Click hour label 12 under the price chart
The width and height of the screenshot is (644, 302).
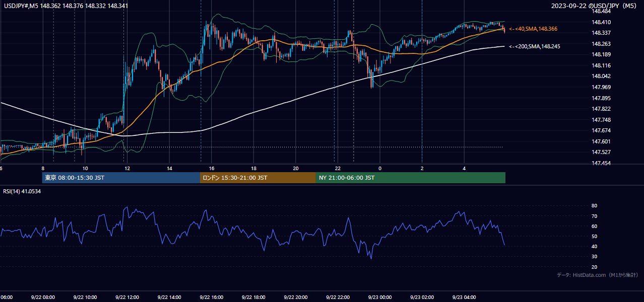(127, 168)
